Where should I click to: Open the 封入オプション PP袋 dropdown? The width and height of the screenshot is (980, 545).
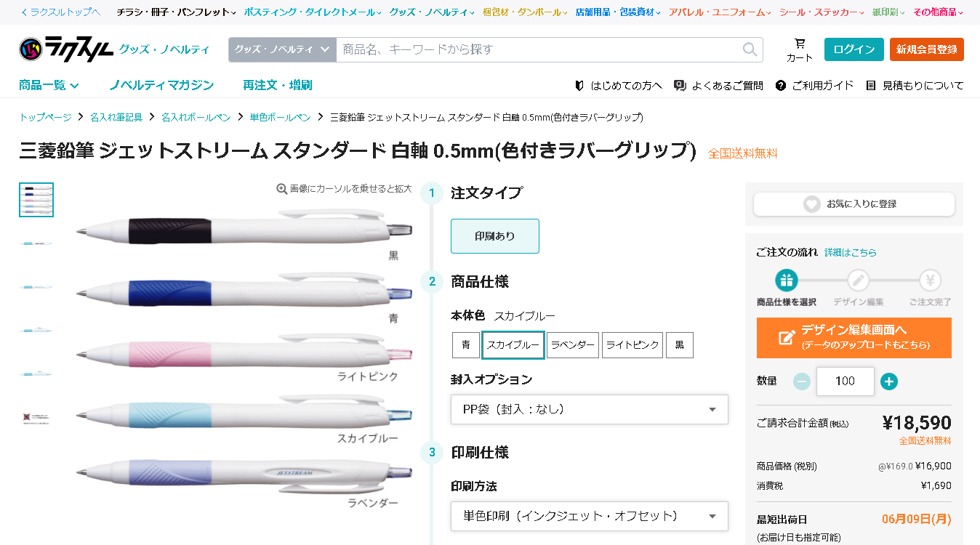pyautogui.click(x=590, y=409)
